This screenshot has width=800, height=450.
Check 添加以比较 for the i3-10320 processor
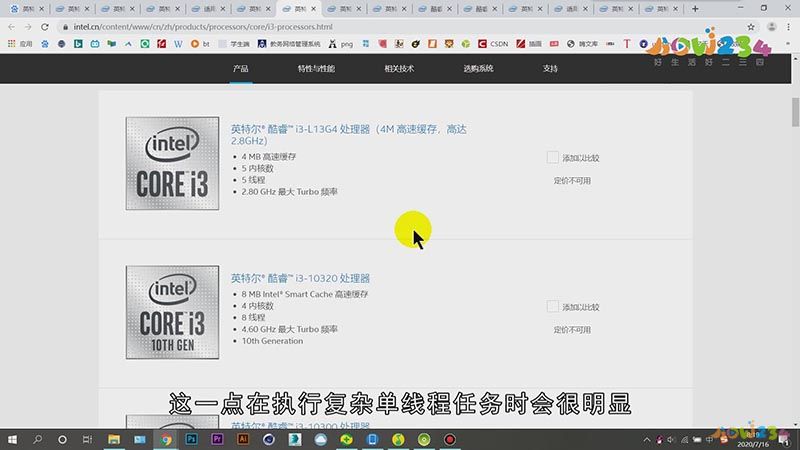pyautogui.click(x=552, y=306)
